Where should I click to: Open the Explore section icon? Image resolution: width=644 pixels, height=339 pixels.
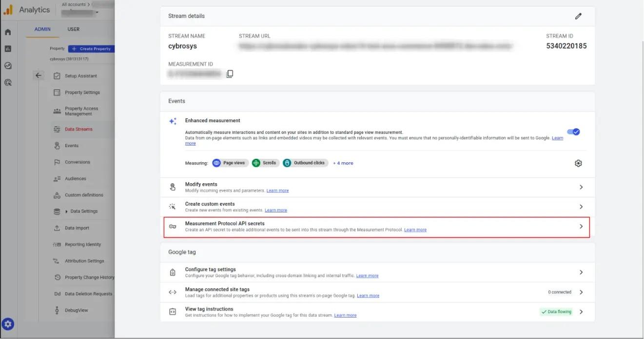point(7,65)
